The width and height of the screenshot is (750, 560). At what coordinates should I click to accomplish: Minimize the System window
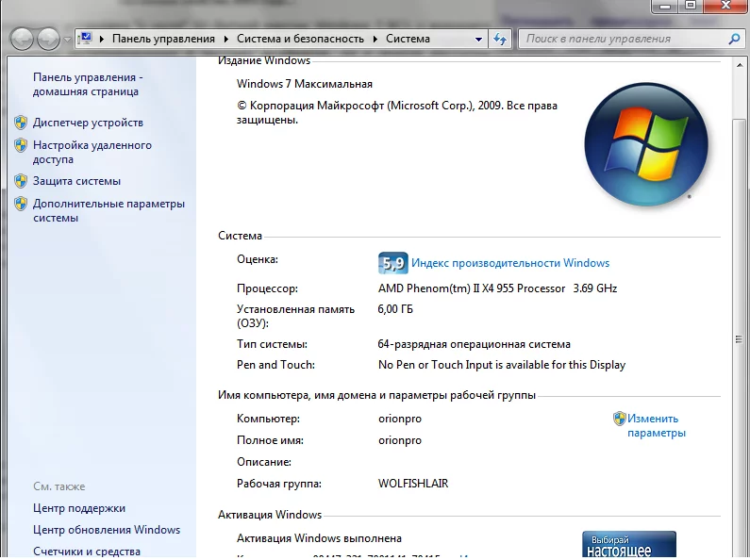coord(665,6)
